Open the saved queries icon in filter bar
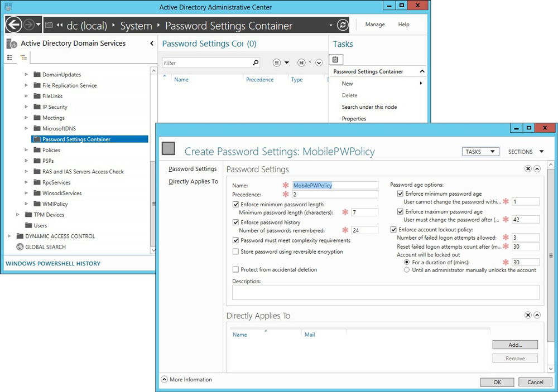This screenshot has width=558, height=392. tap(301, 62)
